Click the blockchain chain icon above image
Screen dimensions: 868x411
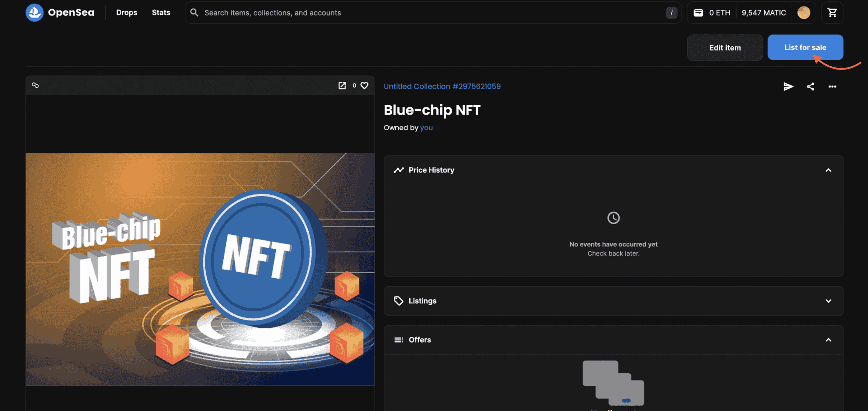35,85
